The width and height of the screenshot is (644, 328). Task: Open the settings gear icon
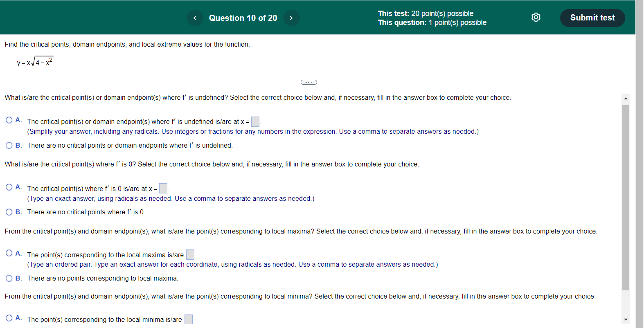(x=536, y=17)
